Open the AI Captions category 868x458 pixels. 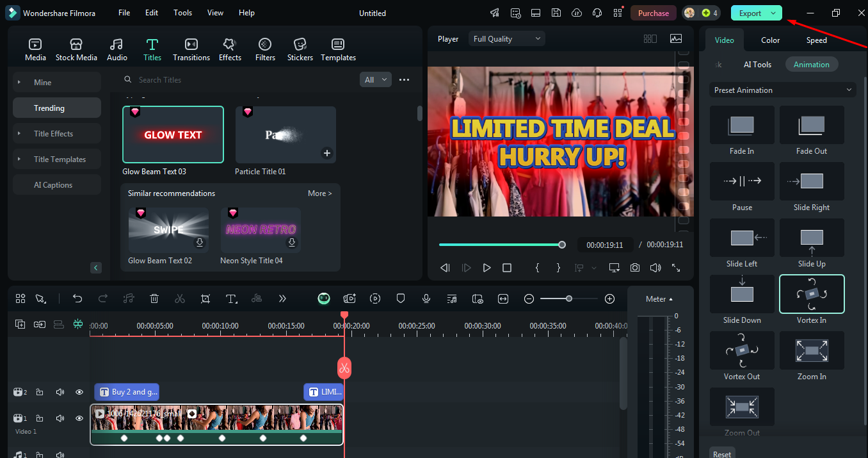(x=57, y=185)
